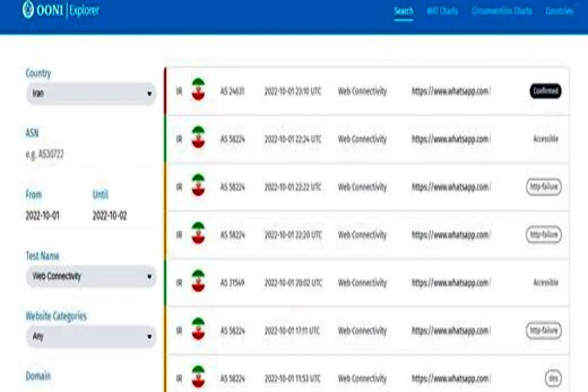Click the 2022-10-01 11:53 UTC timestamp
This screenshot has height=392, width=588.
coord(293,378)
